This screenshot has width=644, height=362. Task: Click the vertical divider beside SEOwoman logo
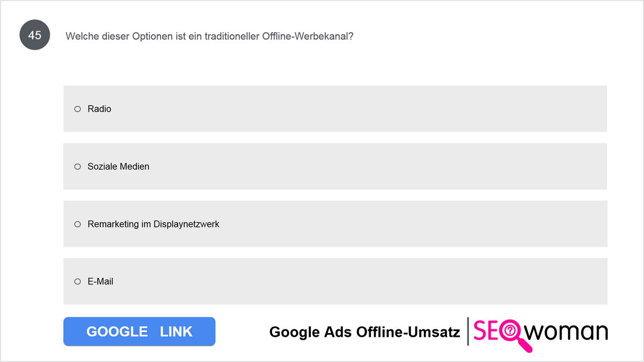(x=469, y=331)
